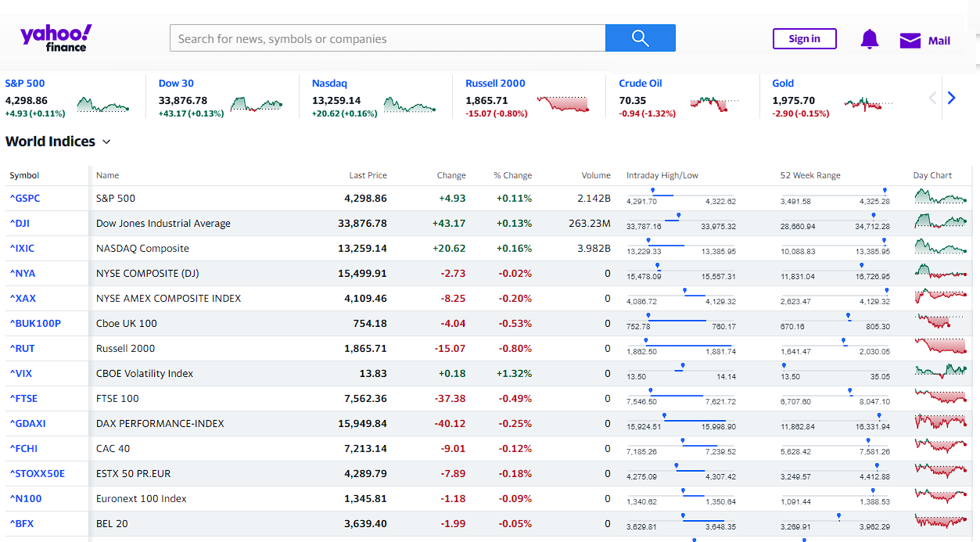980x542 pixels.
Task: Open the Crude Oil summary link
Action: (641, 83)
